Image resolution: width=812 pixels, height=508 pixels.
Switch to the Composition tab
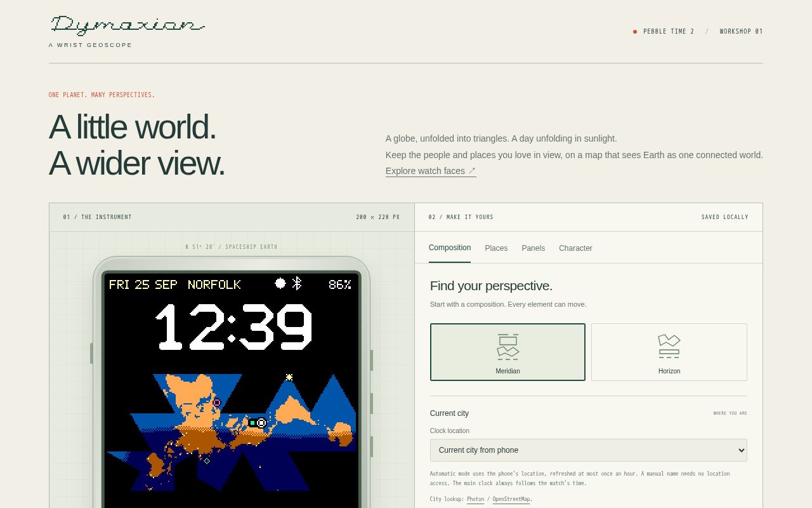click(450, 248)
